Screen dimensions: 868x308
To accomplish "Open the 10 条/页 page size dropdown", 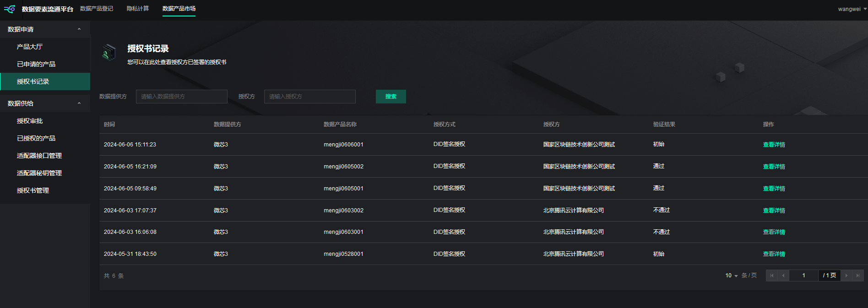I will coord(732,276).
